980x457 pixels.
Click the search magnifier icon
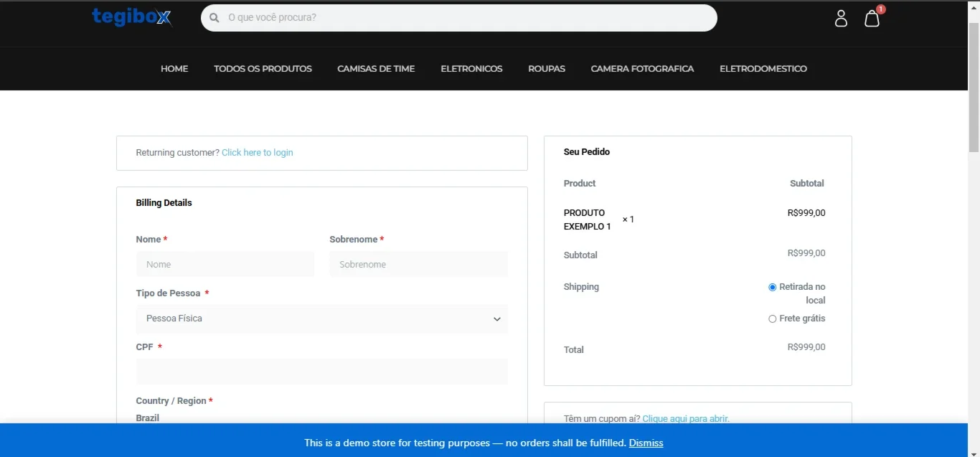click(214, 17)
